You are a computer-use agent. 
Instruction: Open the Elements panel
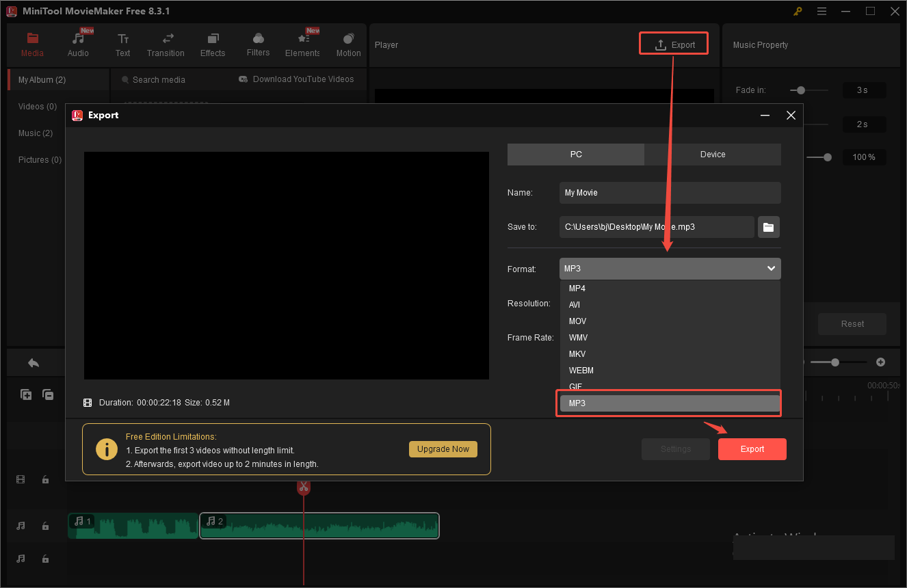302,43
